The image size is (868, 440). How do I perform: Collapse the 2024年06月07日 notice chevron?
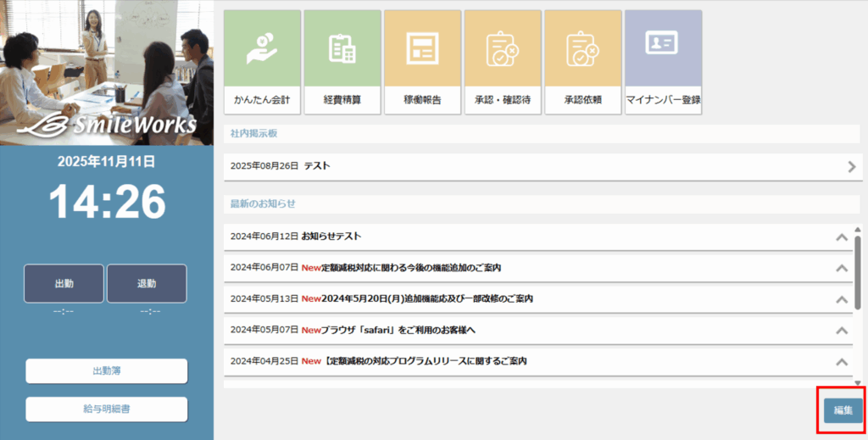click(842, 268)
